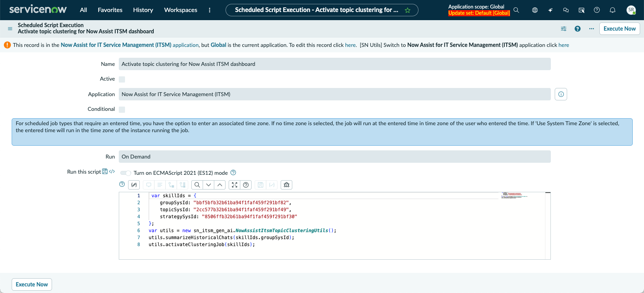The image size is (644, 293).
Task: Click the editor toolbar help button
Action: pyautogui.click(x=246, y=185)
